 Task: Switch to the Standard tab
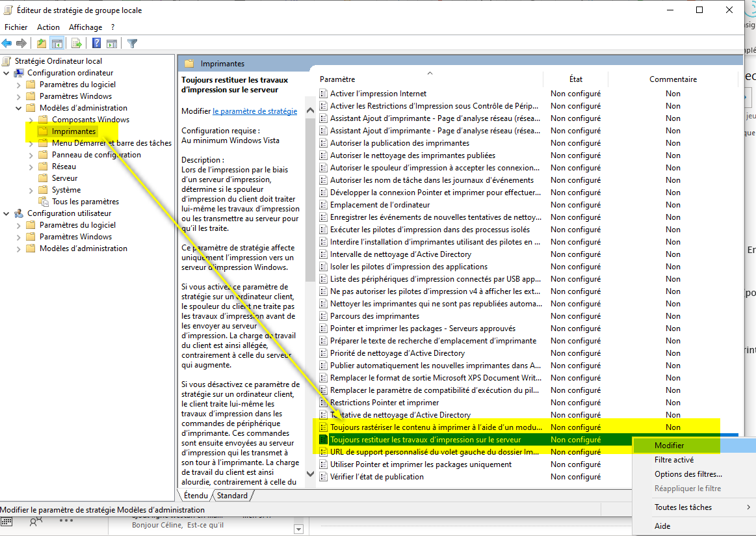[x=232, y=496]
